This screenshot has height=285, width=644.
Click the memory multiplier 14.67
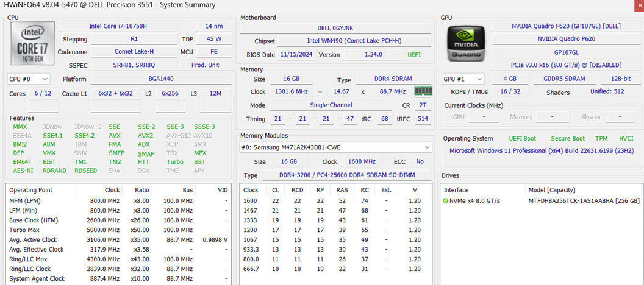pos(342,91)
